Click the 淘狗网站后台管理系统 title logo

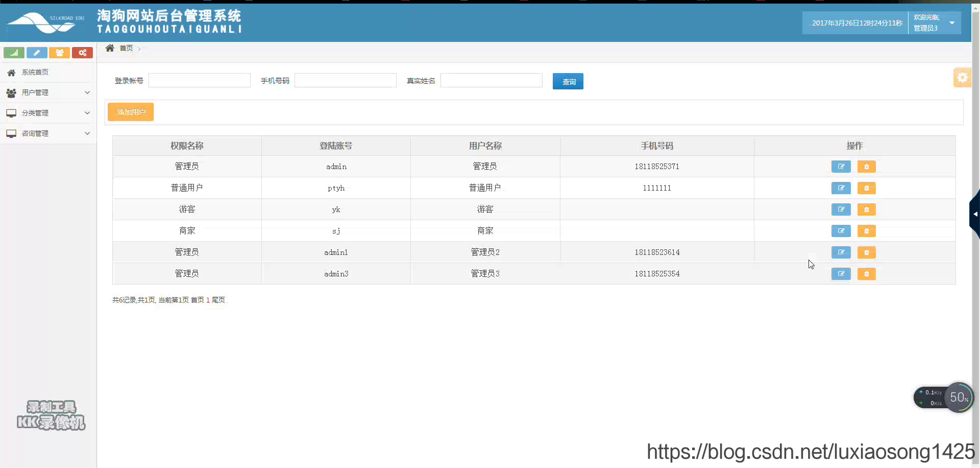169,22
